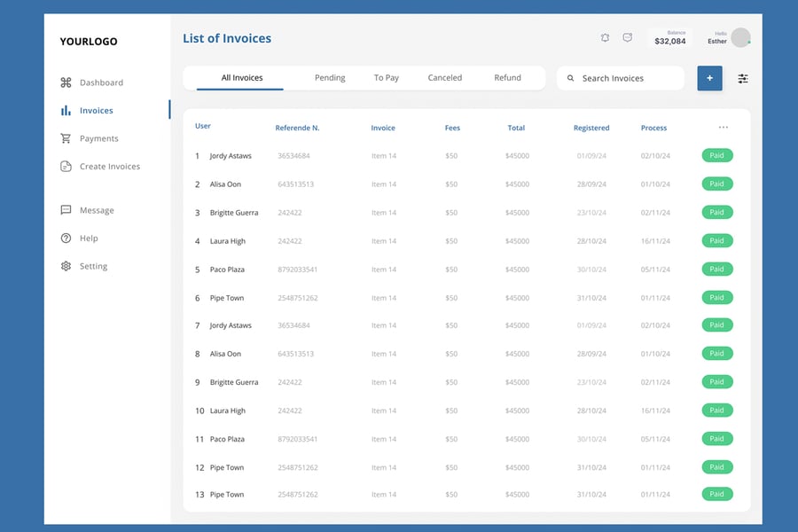The image size is (798, 532).
Task: Click the Message chat bubble icon in sidebar
Action: (66, 210)
